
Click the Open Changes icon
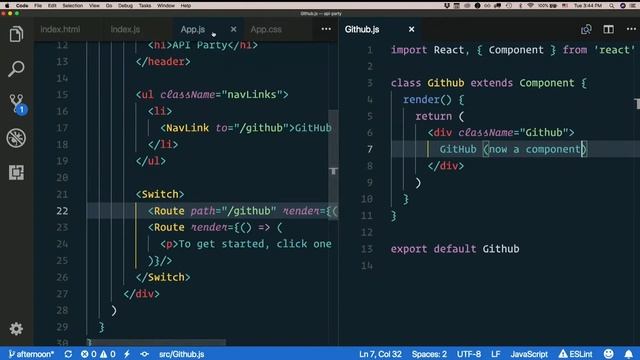point(586,29)
